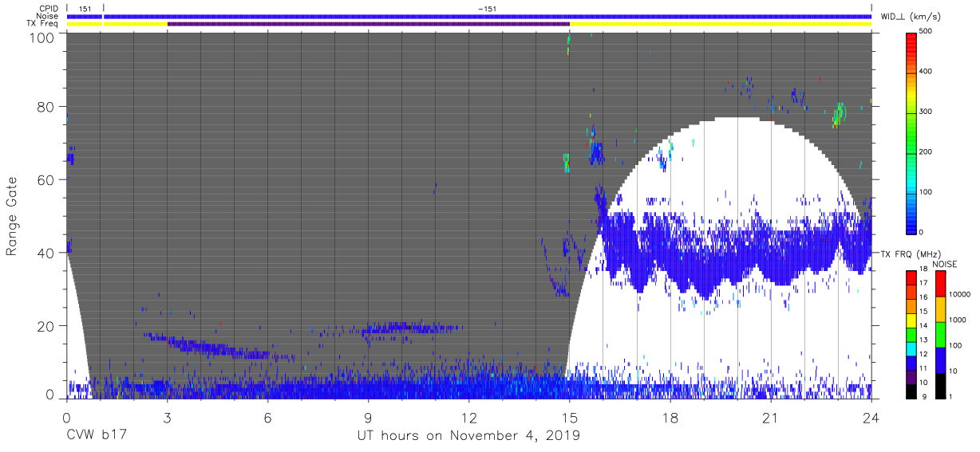This screenshot has width=980, height=452.
Task: Click the 10000 tick on the NOISE legend
Action: tap(959, 295)
